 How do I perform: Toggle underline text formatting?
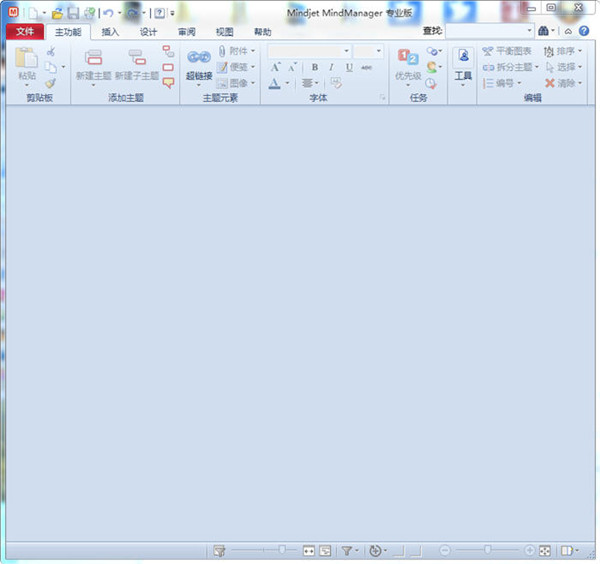(348, 67)
